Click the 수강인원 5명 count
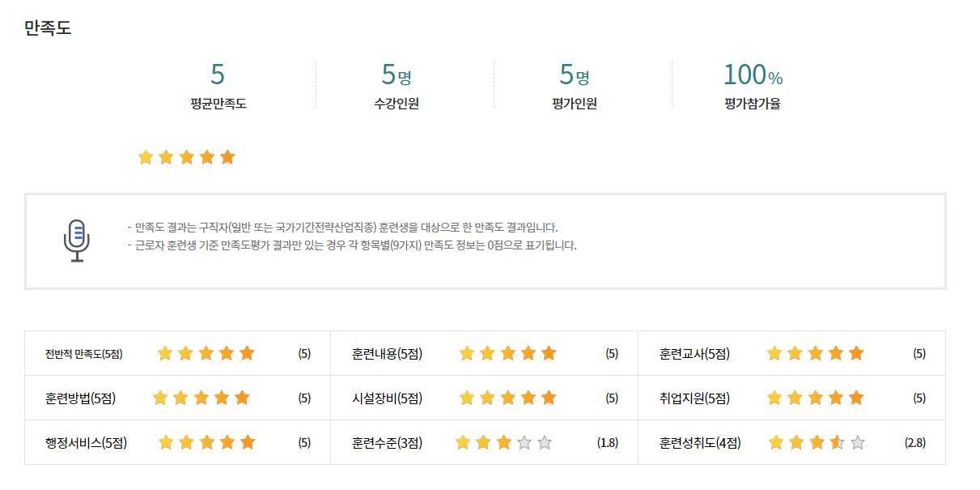 [396, 75]
